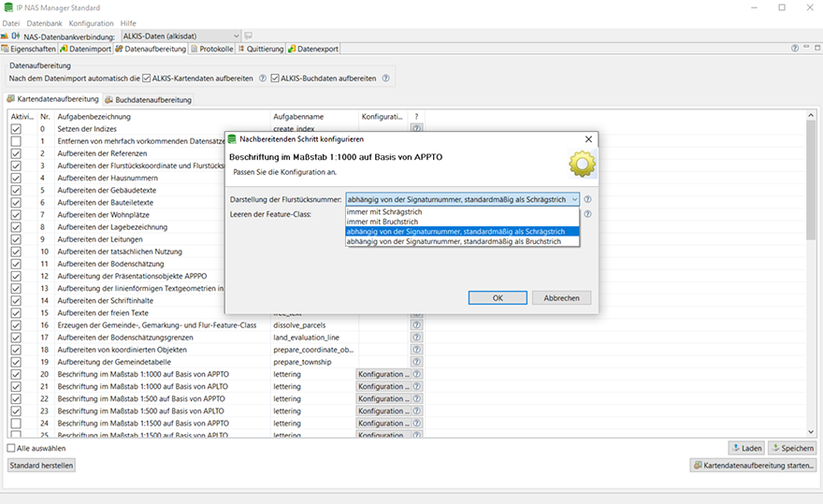Click help icon in top-right panel corner
The height and width of the screenshot is (504, 823).
(795, 49)
